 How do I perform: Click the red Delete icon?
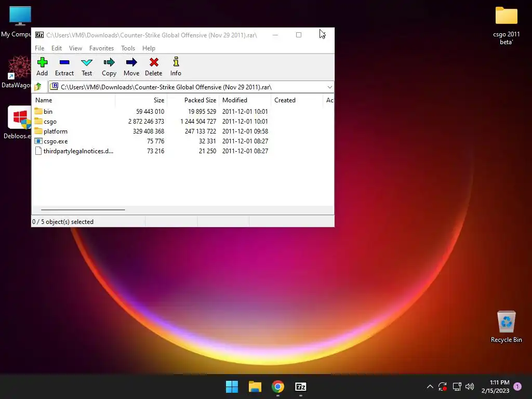pos(154,62)
